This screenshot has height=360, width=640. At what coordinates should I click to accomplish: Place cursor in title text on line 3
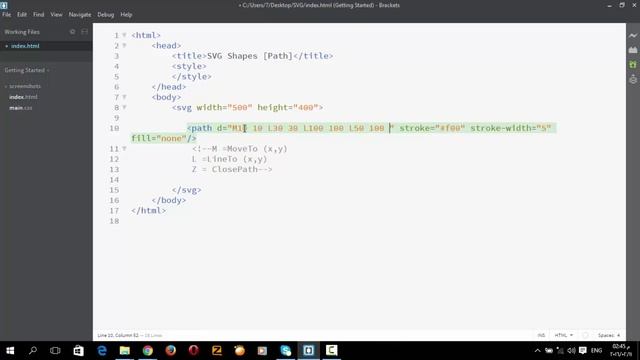[x=250, y=56]
